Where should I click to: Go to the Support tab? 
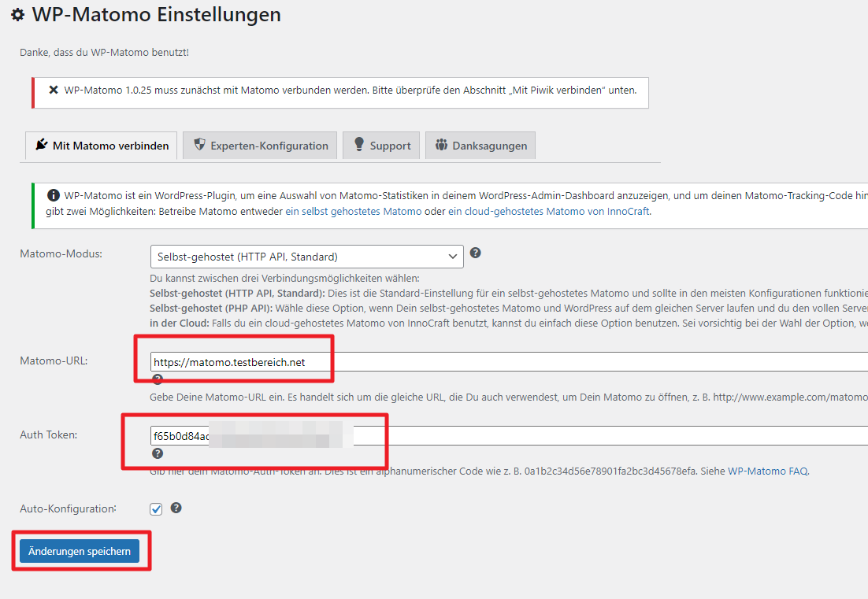(381, 146)
